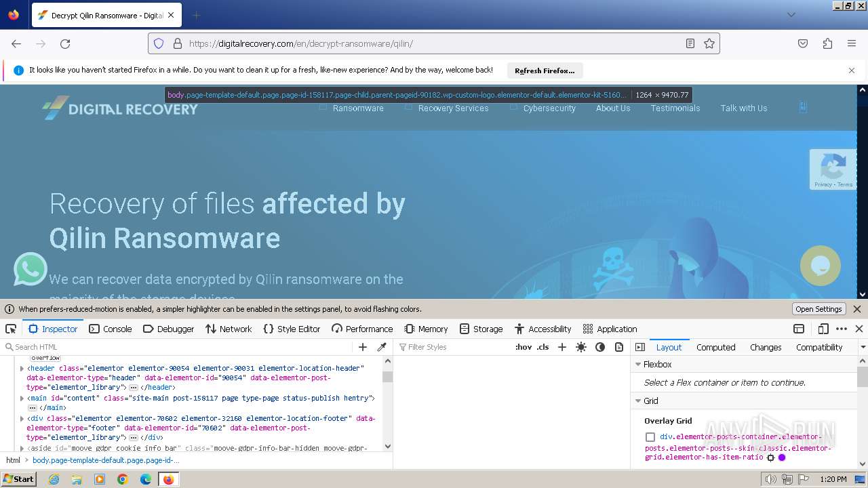Open the Style Editor panel

(292, 329)
